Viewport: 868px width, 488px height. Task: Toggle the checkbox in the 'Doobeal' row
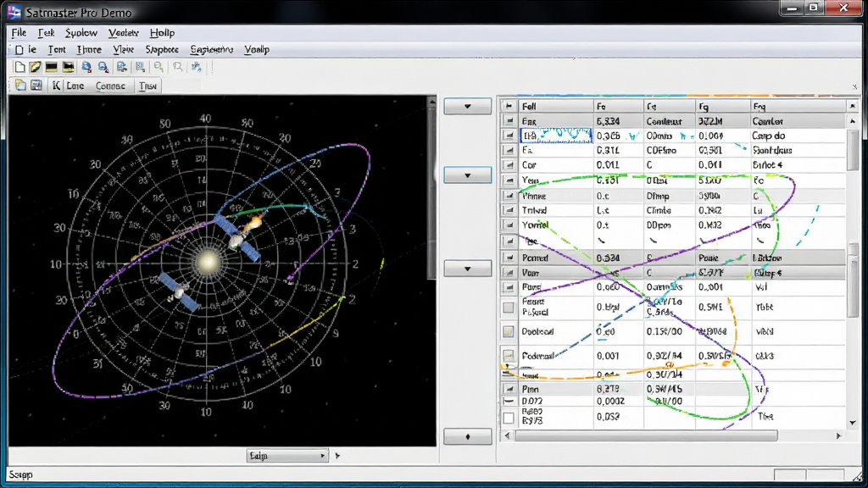[509, 331]
